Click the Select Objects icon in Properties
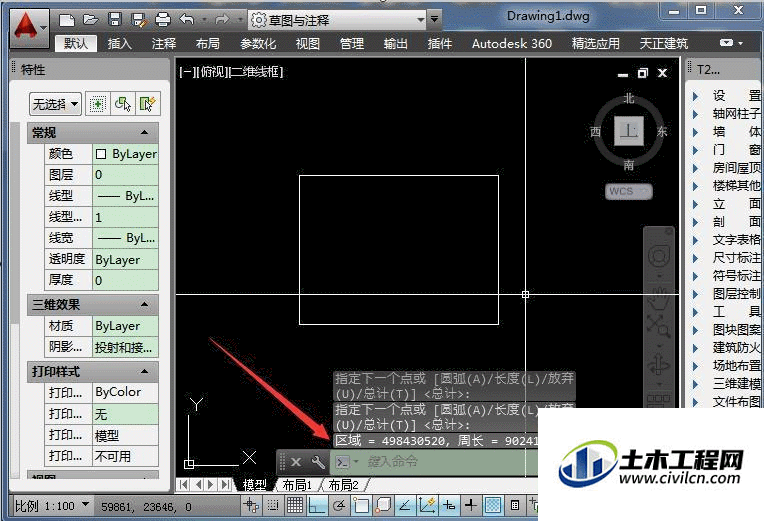 [123, 104]
